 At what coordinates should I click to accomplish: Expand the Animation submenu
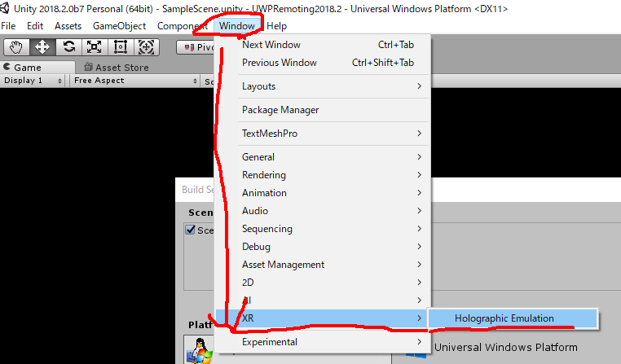tap(322, 193)
